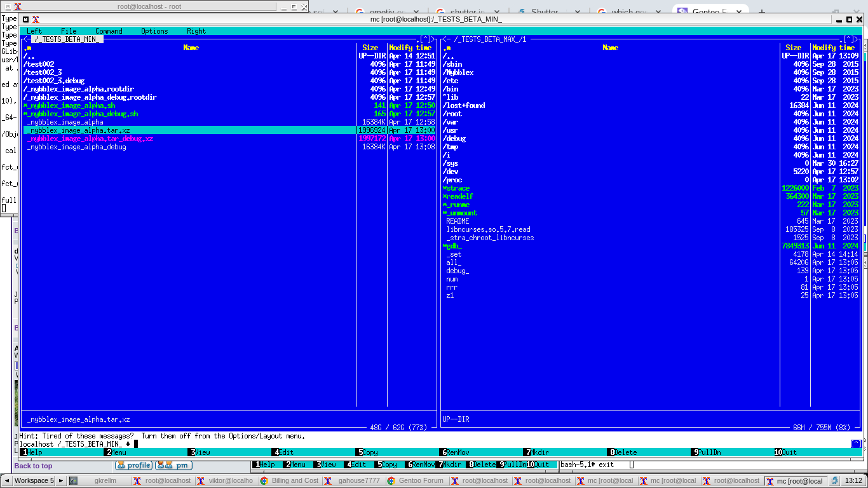
Task: Open the Gentoo Forum Chrome taskbar entry
Action: [x=416, y=481]
